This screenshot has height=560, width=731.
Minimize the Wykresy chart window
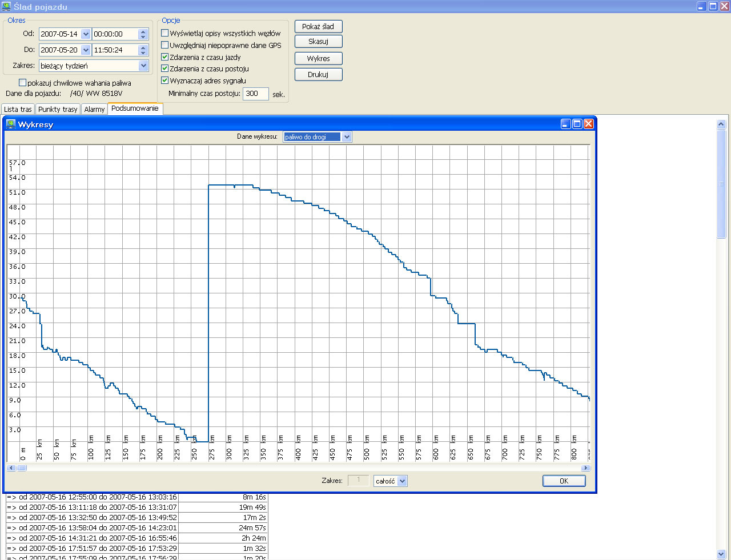565,124
